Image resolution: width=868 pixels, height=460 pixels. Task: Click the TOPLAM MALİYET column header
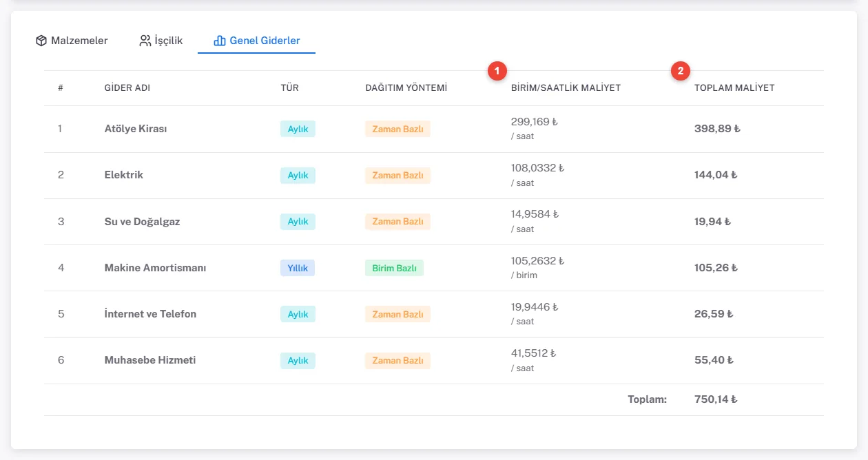point(734,88)
